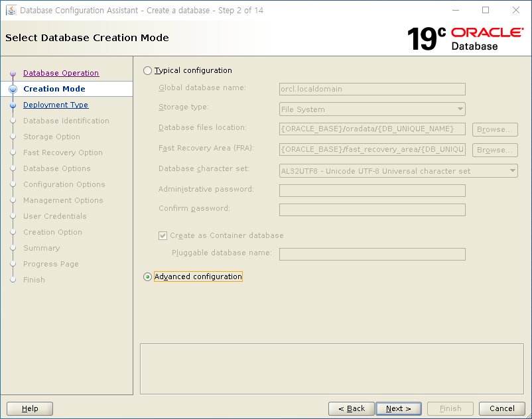Screen dimensions: 532x419
Task: Click the Java app icon in title bar
Action: (11, 10)
